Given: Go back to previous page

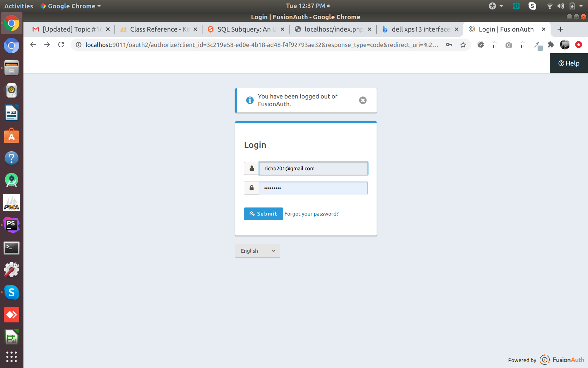Looking at the screenshot, I should pos(33,45).
